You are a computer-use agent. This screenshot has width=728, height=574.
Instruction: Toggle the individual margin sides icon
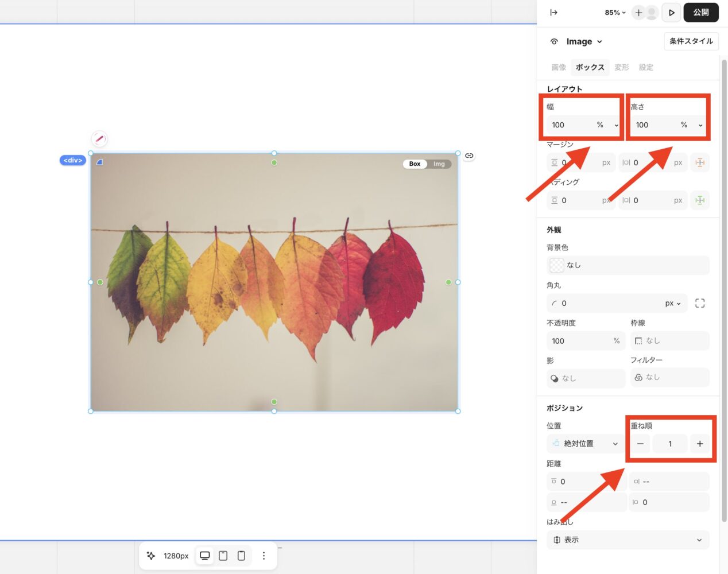(x=699, y=162)
